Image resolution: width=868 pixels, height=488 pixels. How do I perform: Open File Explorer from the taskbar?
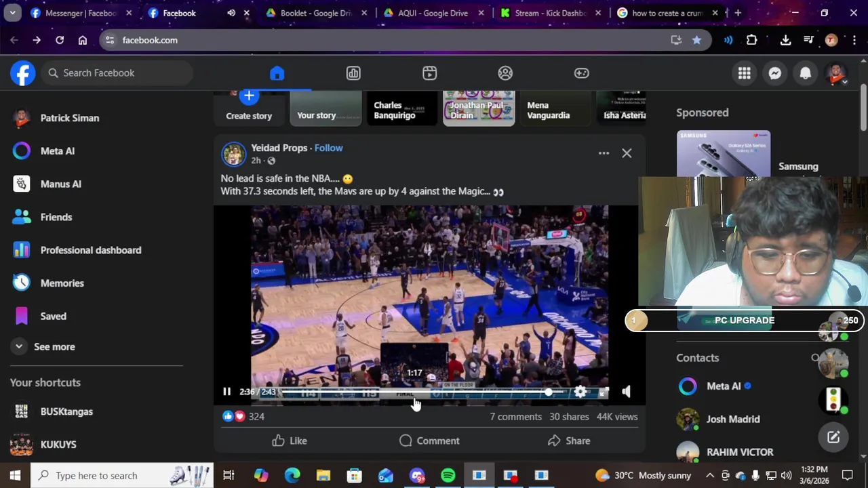click(x=323, y=475)
